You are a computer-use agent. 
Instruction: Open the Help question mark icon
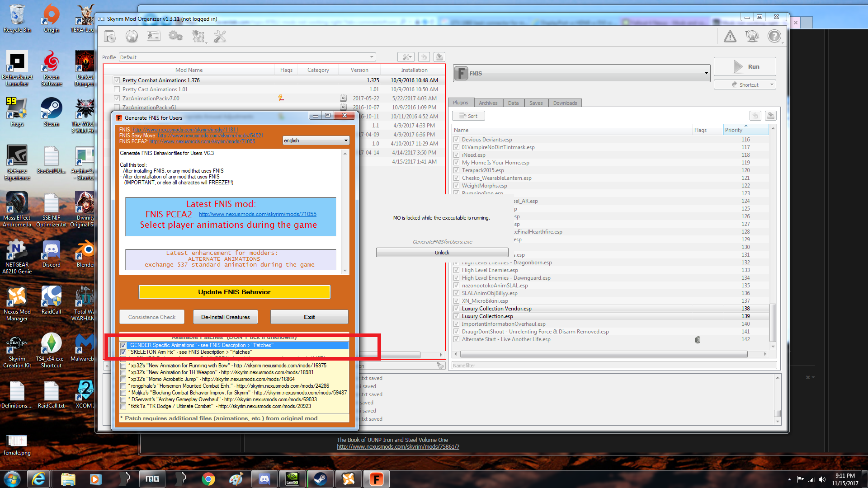tap(774, 37)
